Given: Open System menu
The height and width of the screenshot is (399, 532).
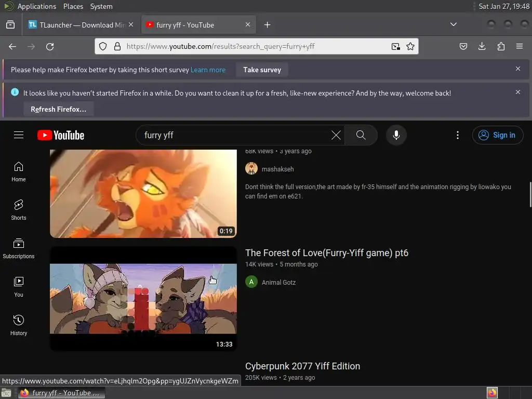Looking at the screenshot, I should (x=101, y=6).
